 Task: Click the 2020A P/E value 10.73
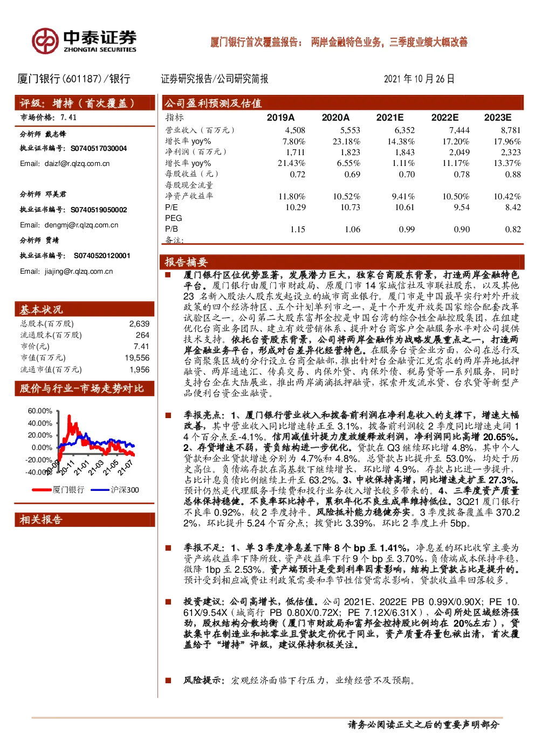pos(350,207)
